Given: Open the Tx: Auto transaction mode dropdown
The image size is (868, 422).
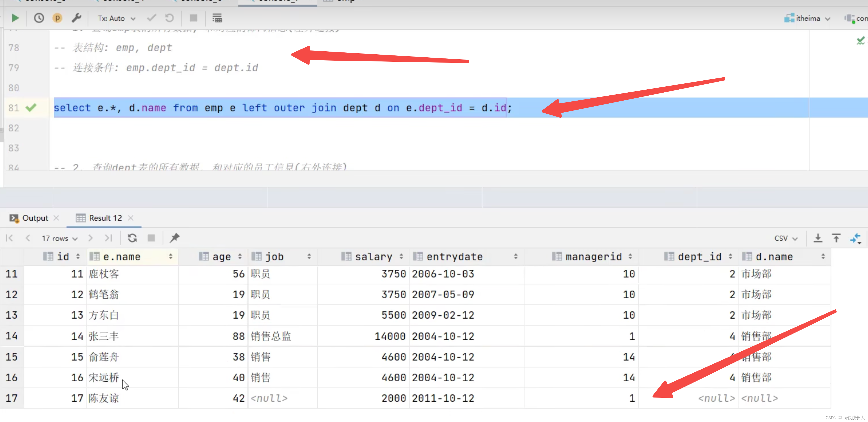Looking at the screenshot, I should (117, 18).
